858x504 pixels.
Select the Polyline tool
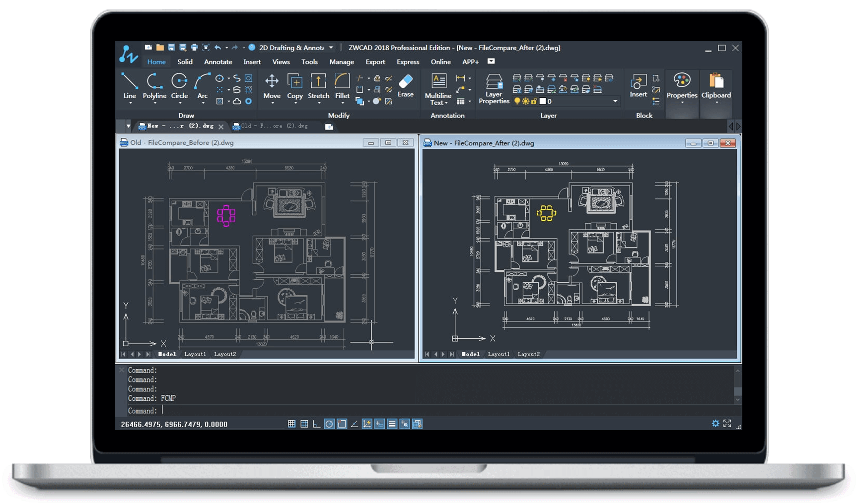tap(154, 85)
